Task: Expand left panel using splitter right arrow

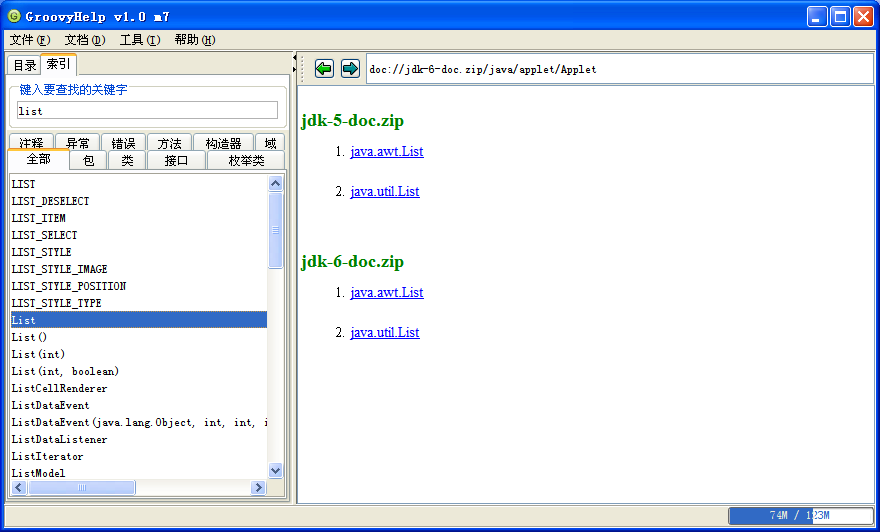Action: [x=294, y=69]
